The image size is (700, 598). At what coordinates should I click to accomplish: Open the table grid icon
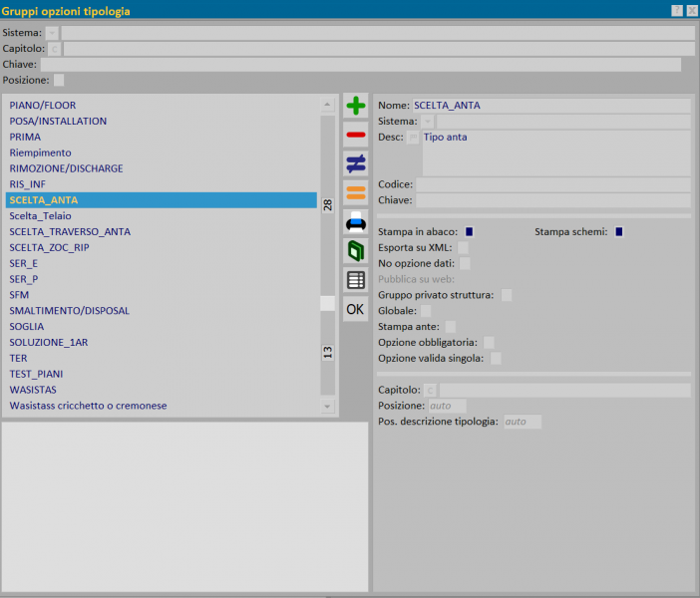(355, 280)
